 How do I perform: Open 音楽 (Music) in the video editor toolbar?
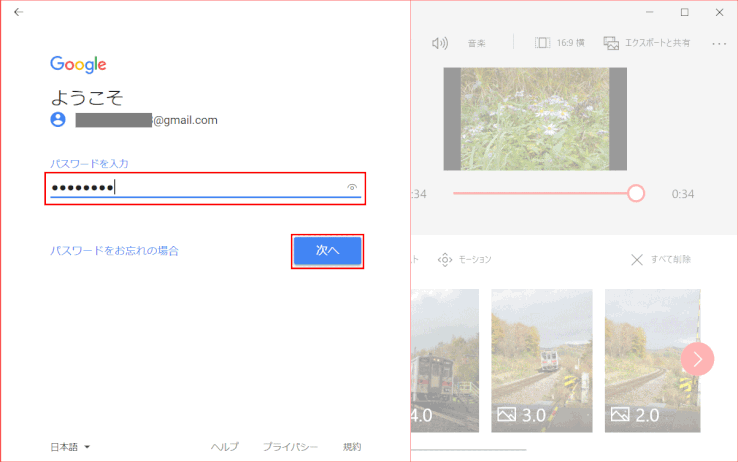tap(476, 43)
